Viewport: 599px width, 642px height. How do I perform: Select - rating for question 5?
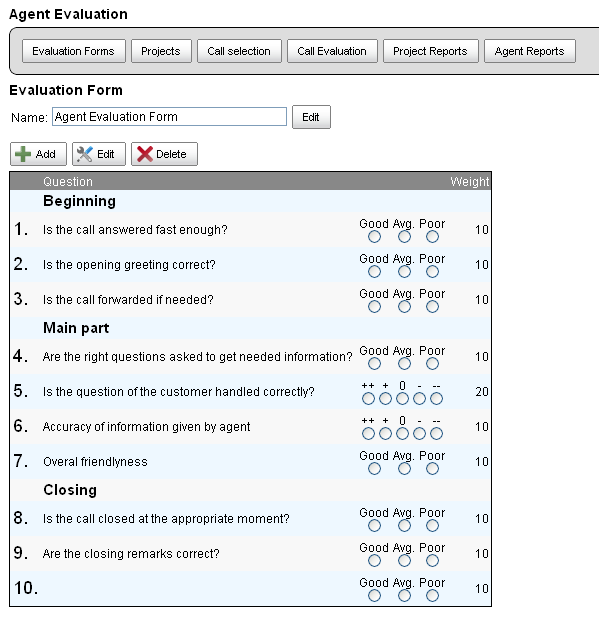click(419, 399)
